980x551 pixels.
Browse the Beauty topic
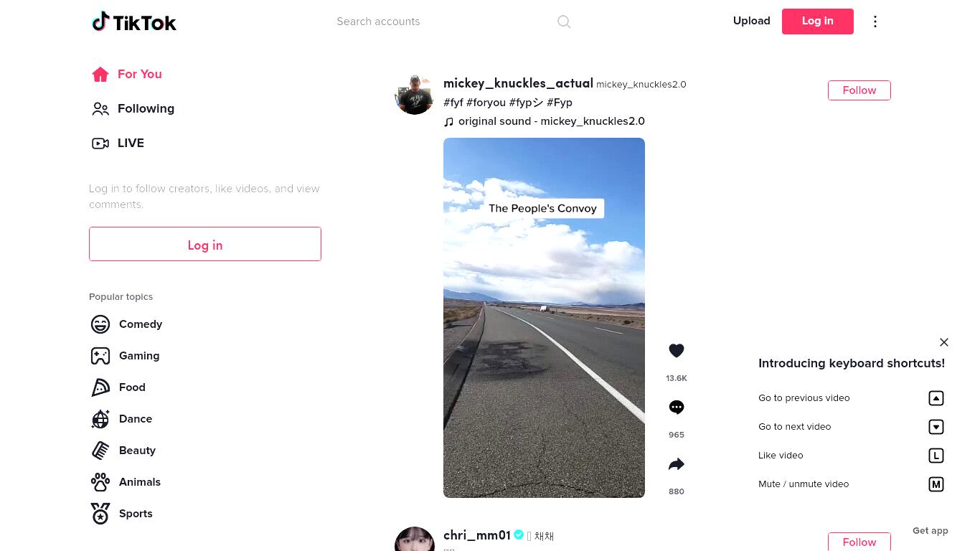click(x=123, y=451)
